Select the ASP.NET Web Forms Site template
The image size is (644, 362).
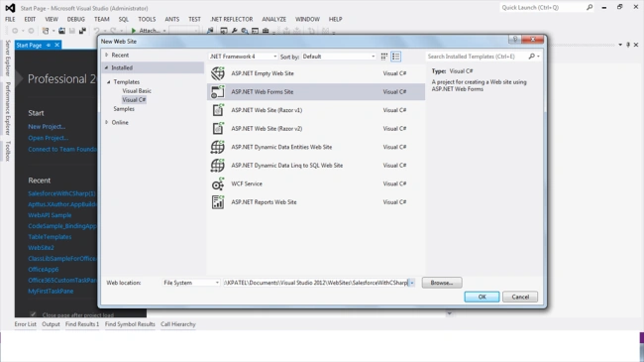316,91
